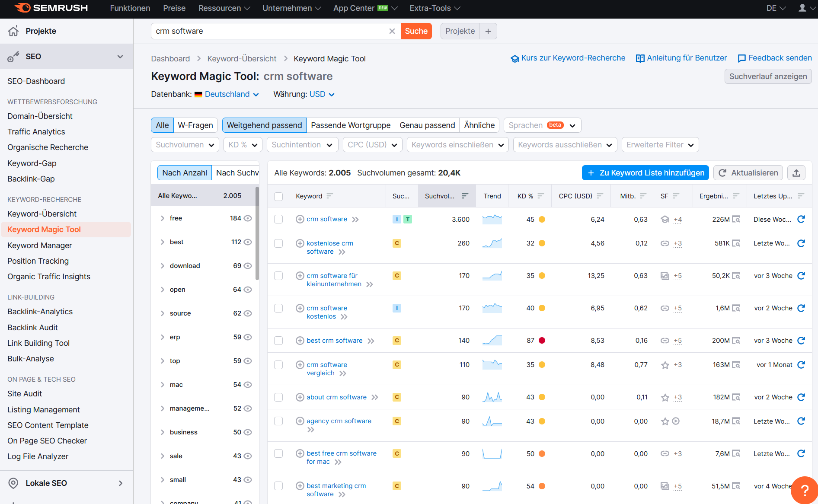Click orange KD dot for best free crm software
The height and width of the screenshot is (504, 818).
click(542, 453)
